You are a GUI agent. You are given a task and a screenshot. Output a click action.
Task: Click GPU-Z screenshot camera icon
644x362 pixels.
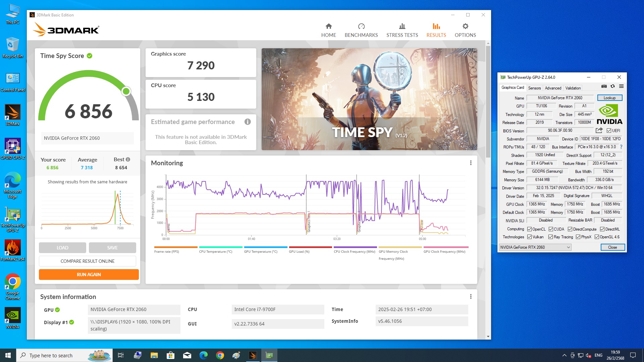point(604,86)
